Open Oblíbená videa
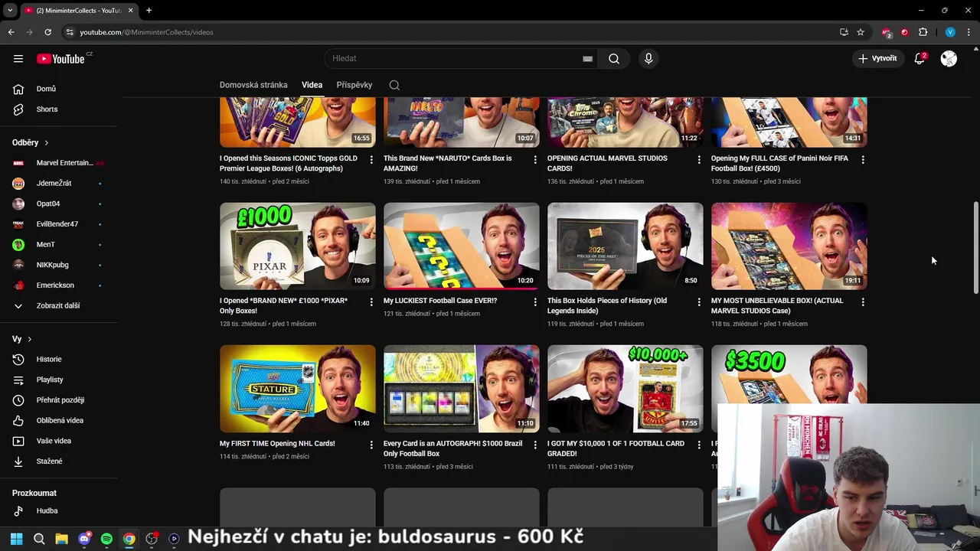This screenshot has width=980, height=551. (x=61, y=420)
